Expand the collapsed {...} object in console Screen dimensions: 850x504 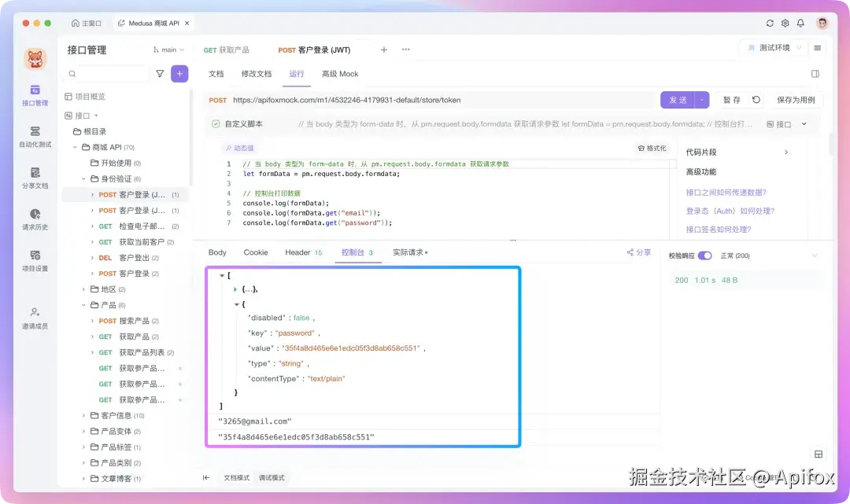pyautogui.click(x=235, y=289)
